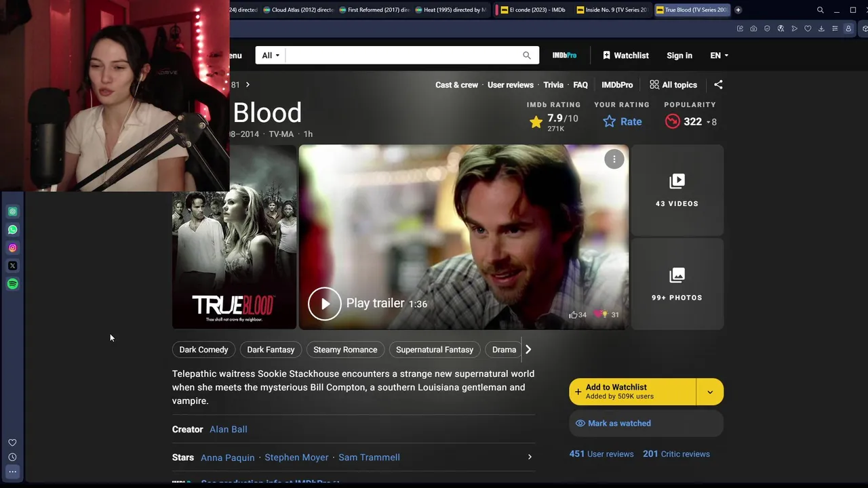Screen dimensions: 868x488
Task: Open Stephen Moyer profile
Action: 296,457
